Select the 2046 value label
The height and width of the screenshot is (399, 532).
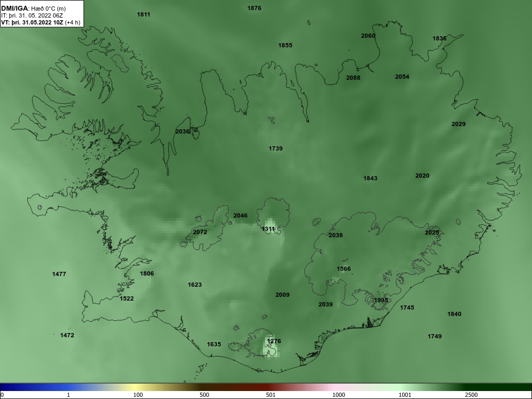[240, 216]
